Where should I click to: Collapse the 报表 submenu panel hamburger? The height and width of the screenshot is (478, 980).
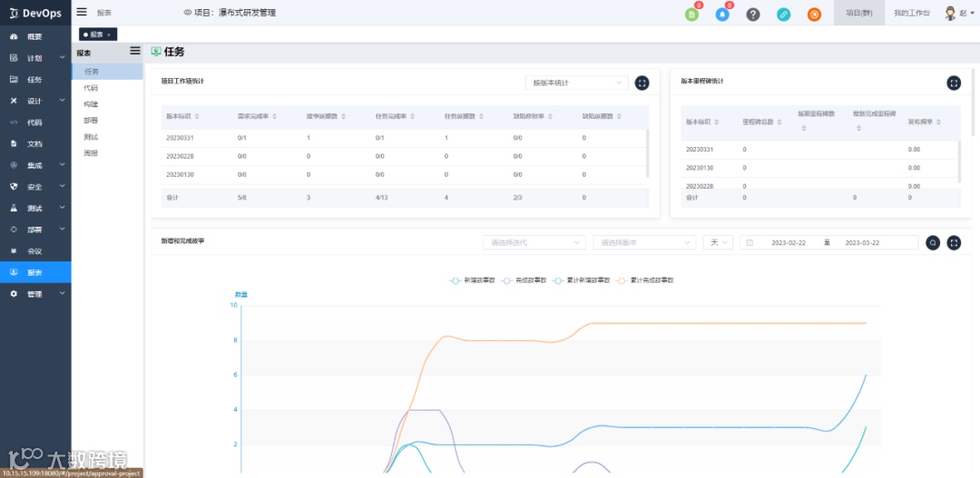pos(135,51)
